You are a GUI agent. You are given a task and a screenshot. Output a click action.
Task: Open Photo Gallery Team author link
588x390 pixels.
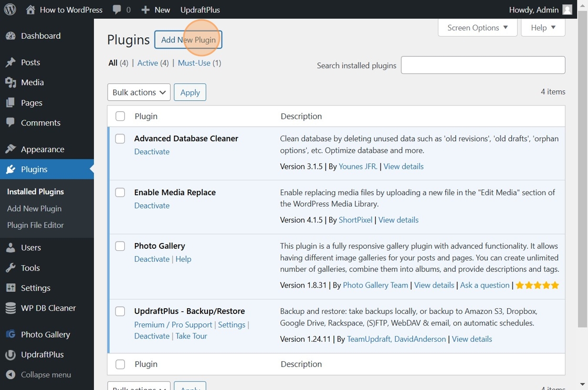pos(375,286)
